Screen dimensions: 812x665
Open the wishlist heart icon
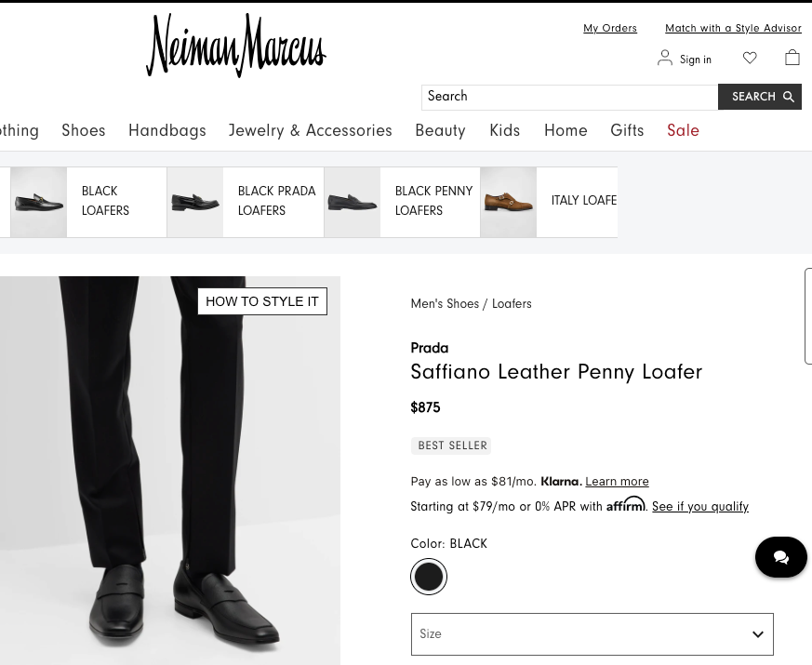click(750, 58)
